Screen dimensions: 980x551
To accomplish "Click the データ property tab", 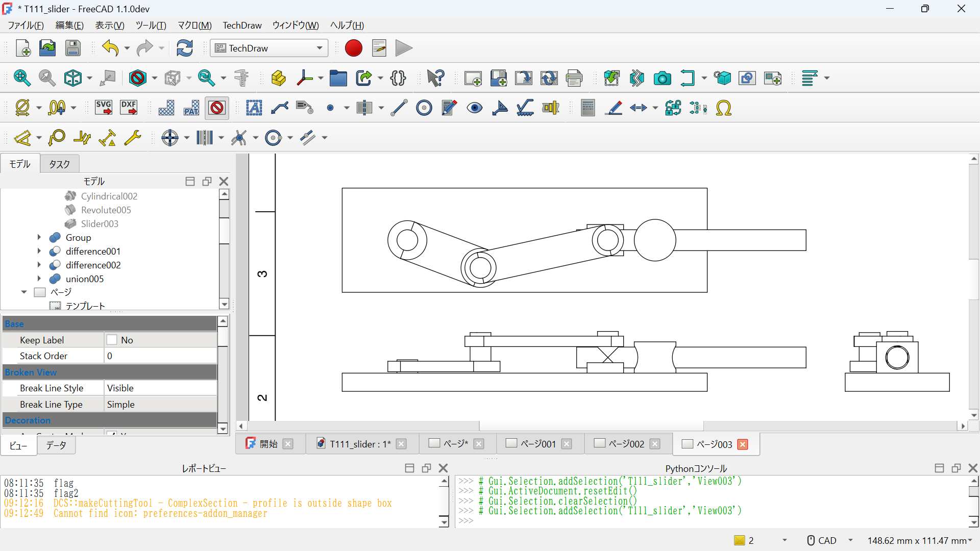I will [x=56, y=445].
